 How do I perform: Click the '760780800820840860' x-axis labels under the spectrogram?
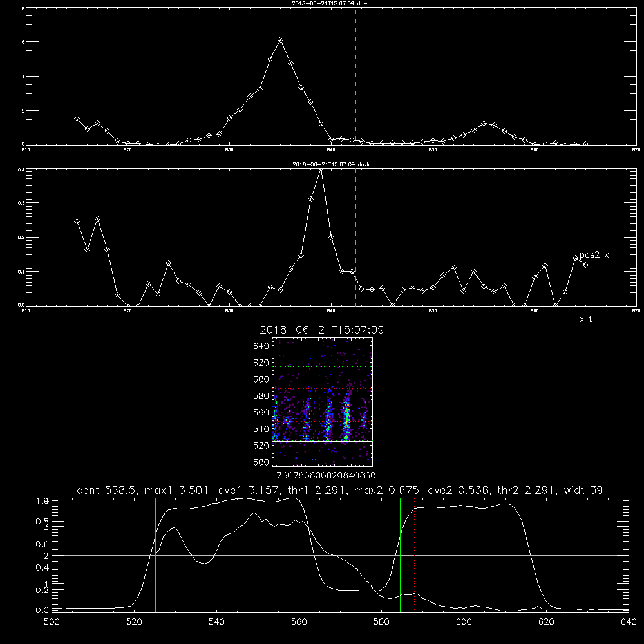(326, 475)
